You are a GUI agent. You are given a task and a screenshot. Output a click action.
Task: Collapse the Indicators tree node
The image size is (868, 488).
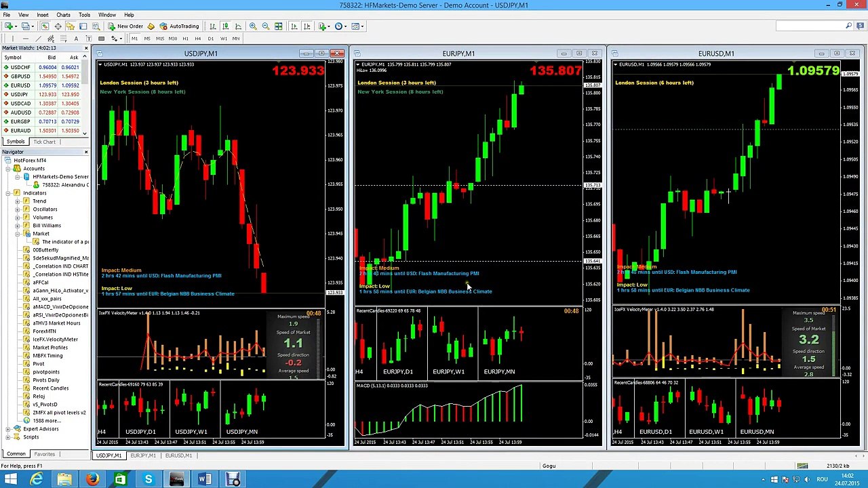(x=8, y=192)
